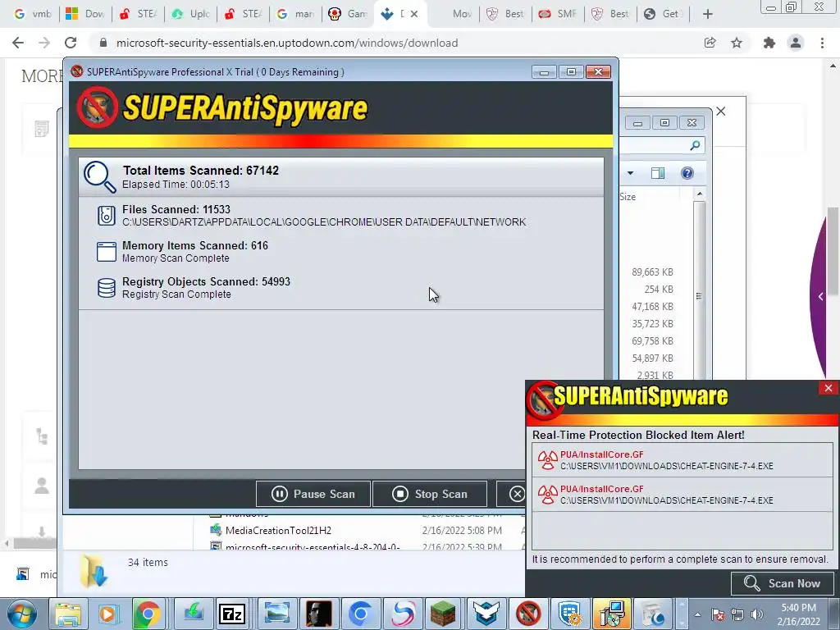840x630 pixels.
Task: Select first PUA/InstallCore.GF blocked item
Action: point(682,459)
